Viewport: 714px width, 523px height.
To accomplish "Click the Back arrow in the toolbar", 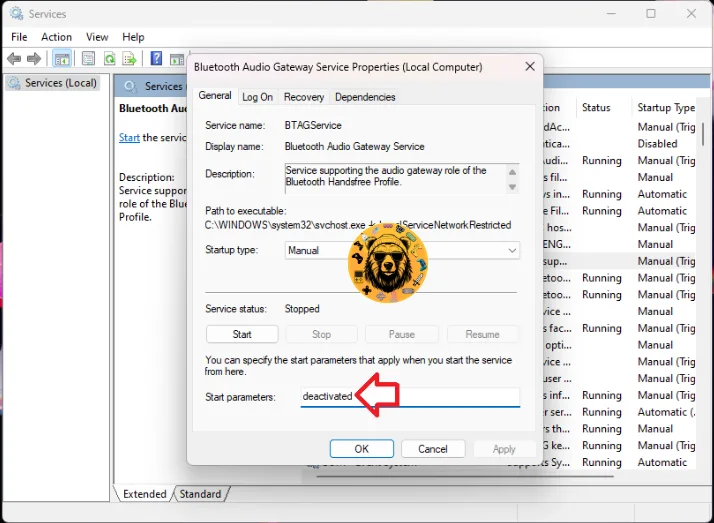I will (14, 59).
